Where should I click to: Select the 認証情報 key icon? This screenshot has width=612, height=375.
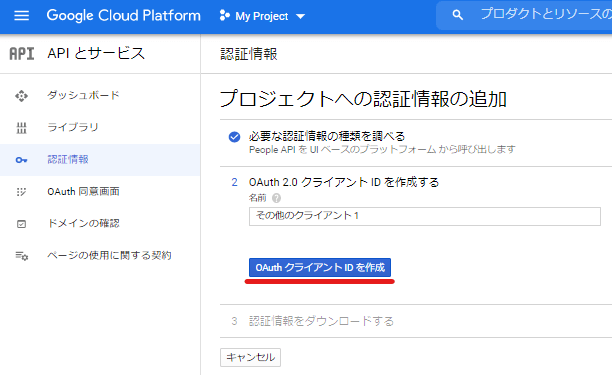tap(21, 160)
